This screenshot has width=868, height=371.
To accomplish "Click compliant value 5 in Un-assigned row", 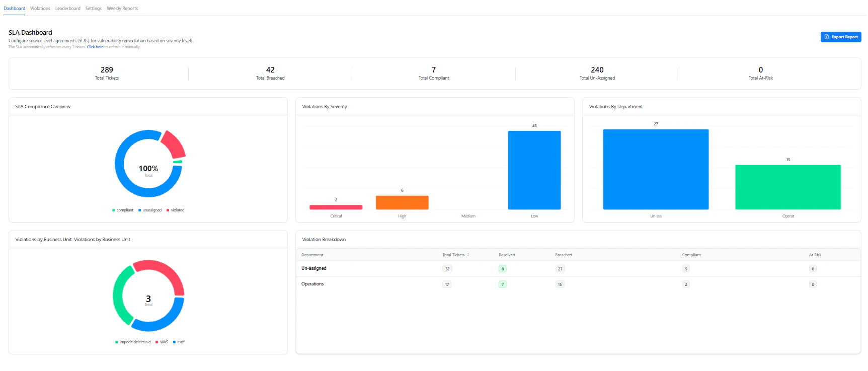I will [686, 269].
